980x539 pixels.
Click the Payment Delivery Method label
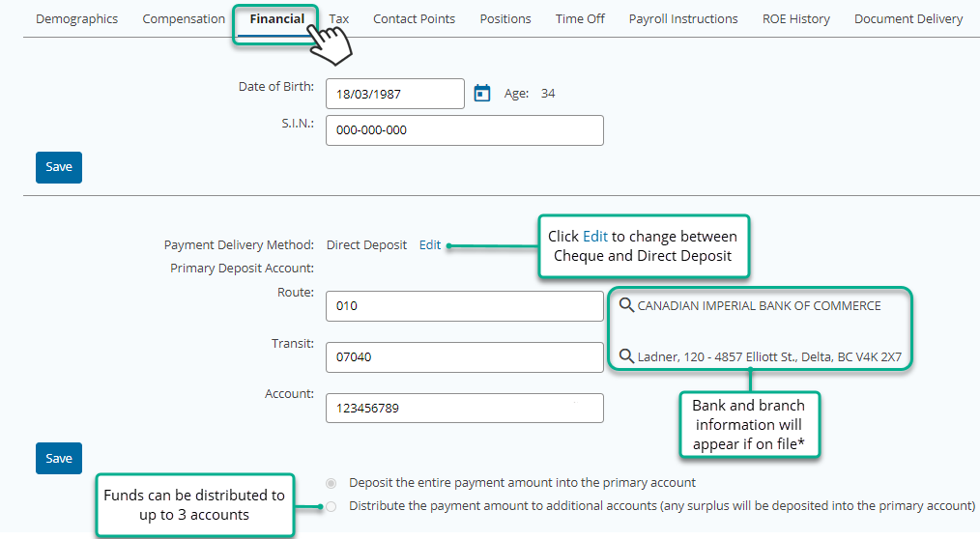(239, 244)
